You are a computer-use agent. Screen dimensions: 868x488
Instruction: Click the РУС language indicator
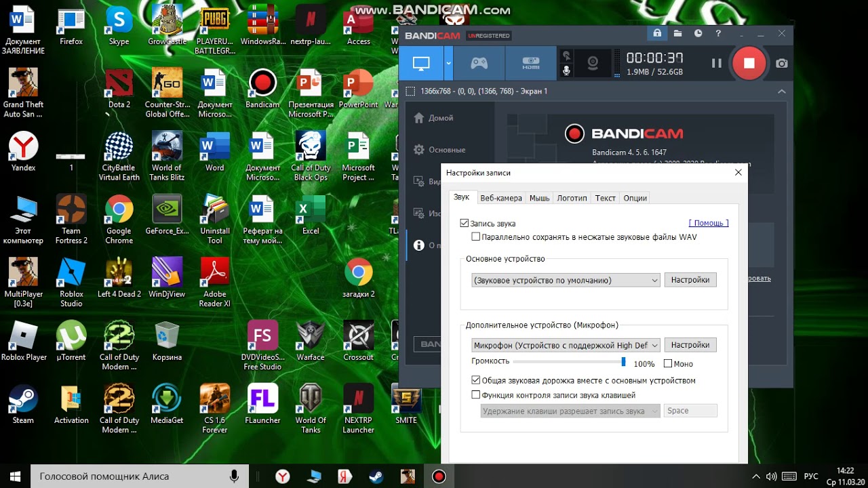[811, 476]
